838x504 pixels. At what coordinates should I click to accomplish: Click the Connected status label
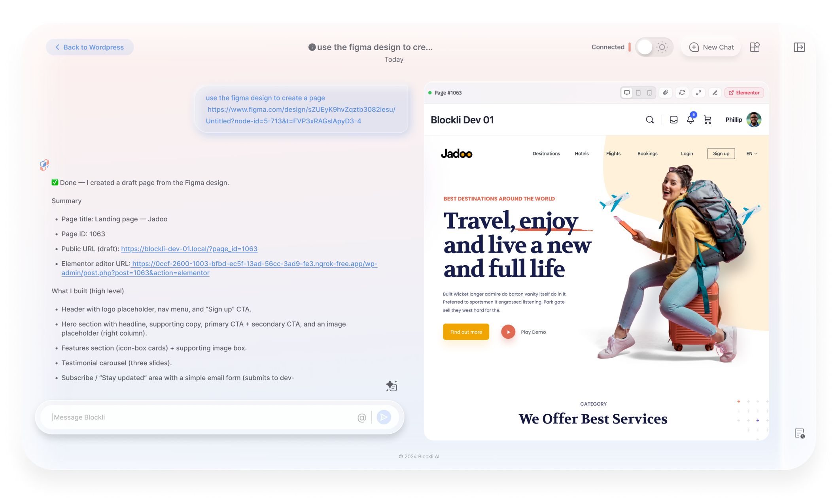click(x=608, y=47)
